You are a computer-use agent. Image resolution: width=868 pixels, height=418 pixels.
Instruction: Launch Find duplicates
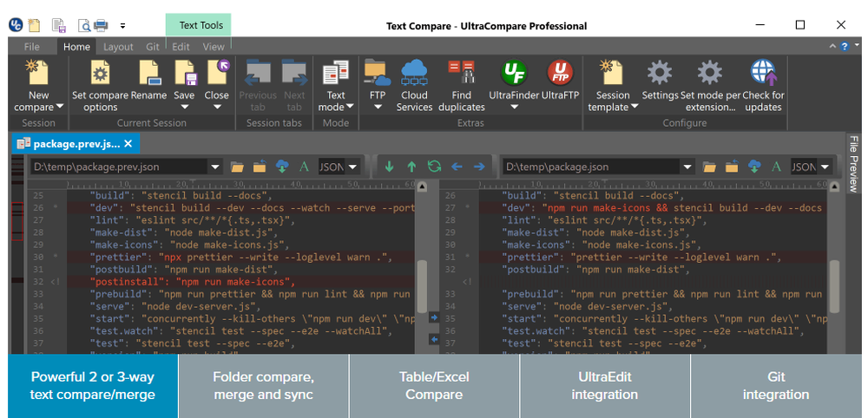tap(461, 86)
